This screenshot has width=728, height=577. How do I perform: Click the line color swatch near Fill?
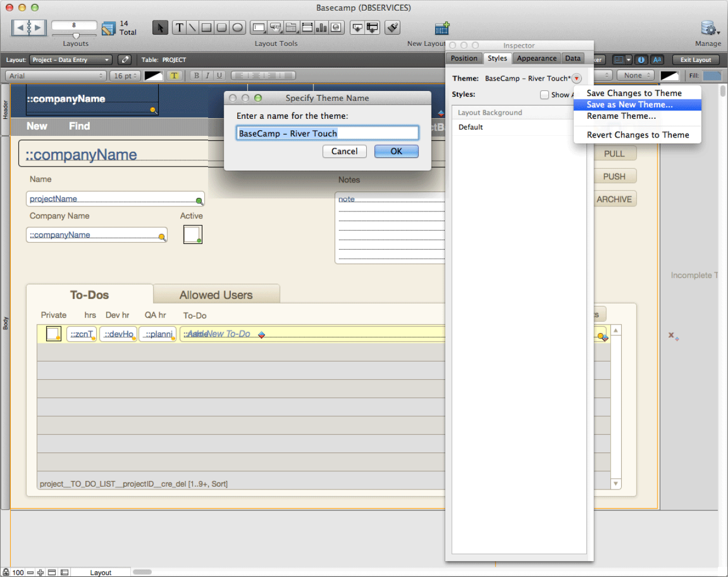click(x=669, y=76)
